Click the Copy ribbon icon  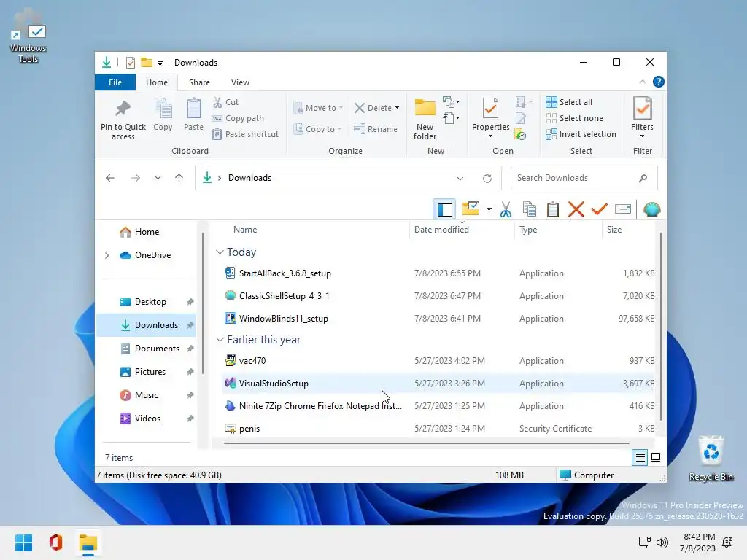point(163,109)
